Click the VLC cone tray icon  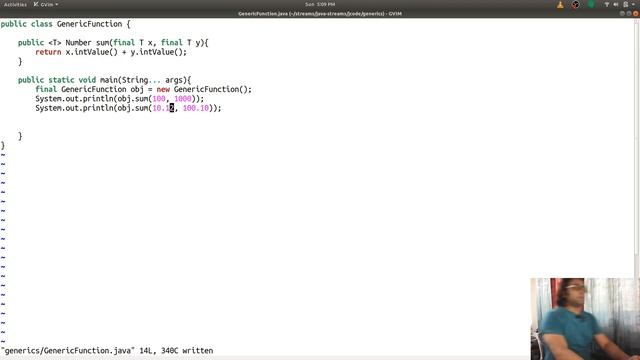click(x=560, y=4)
